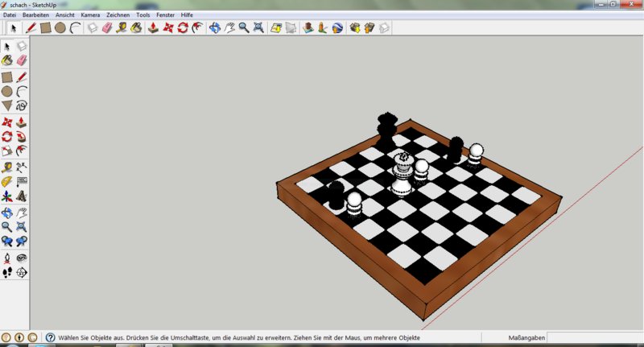
Task: Open the Zeichnen menu
Action: pos(118,14)
